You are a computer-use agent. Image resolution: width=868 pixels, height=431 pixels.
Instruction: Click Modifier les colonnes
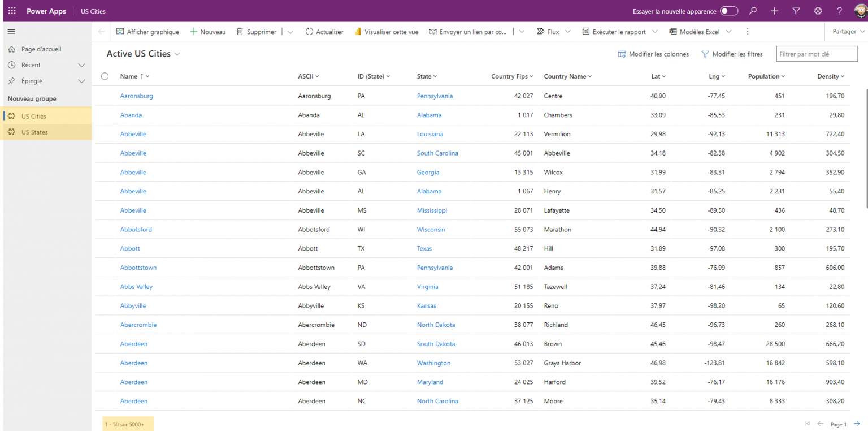coord(653,54)
